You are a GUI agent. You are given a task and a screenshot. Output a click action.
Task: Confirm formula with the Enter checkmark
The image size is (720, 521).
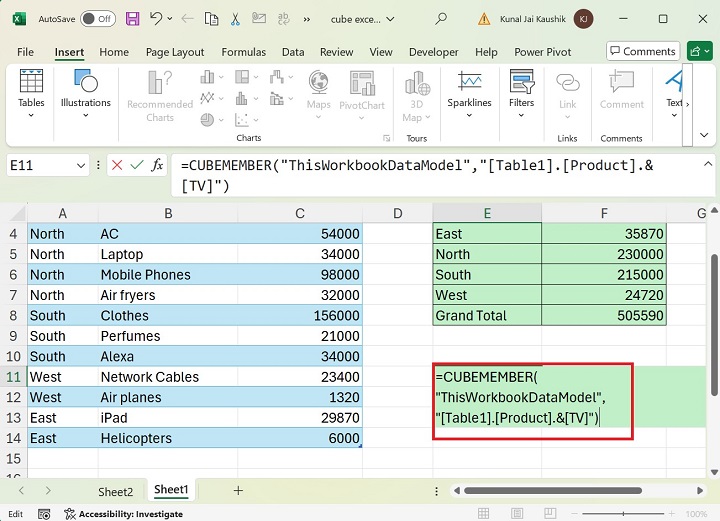(137, 165)
